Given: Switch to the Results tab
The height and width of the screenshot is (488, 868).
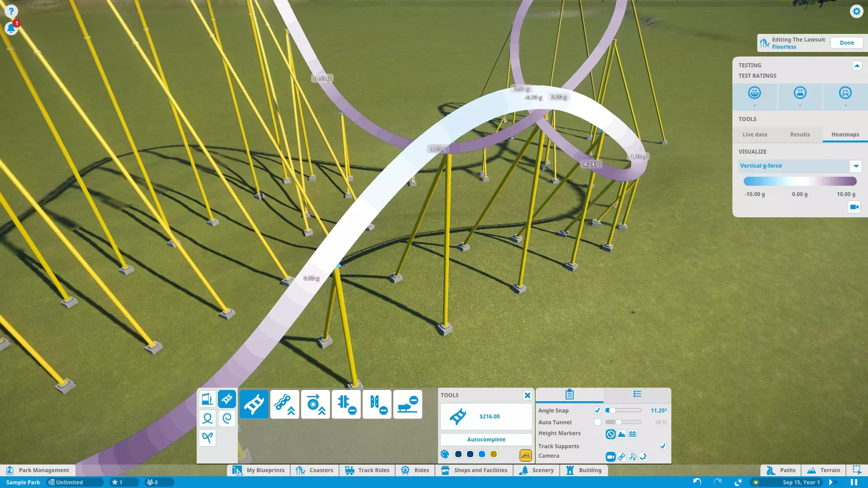Looking at the screenshot, I should 800,135.
